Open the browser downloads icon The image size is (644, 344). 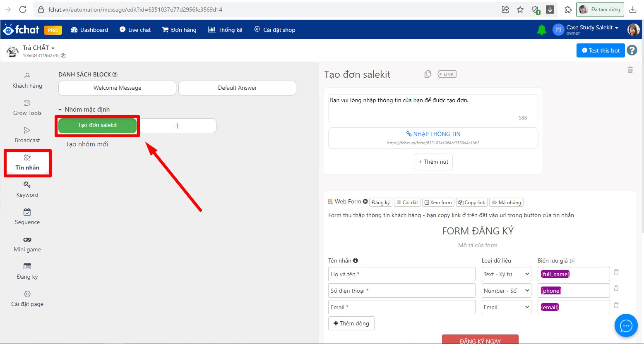633,10
